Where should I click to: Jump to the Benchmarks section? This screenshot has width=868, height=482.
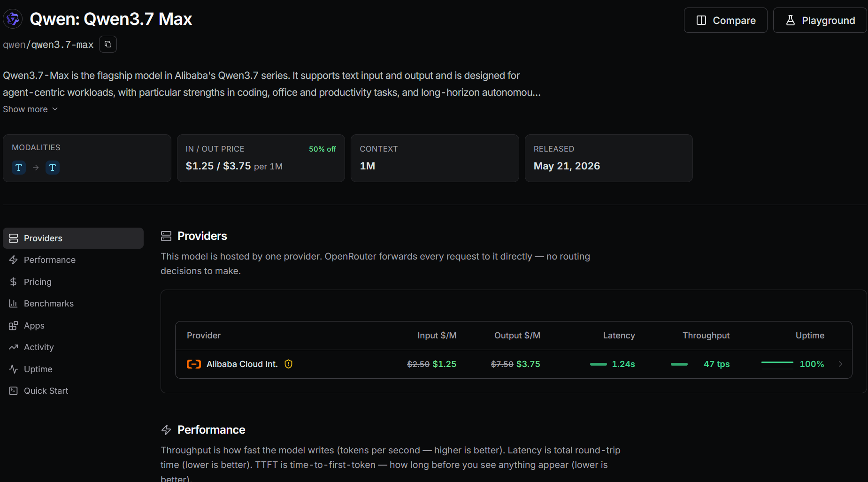click(73, 303)
